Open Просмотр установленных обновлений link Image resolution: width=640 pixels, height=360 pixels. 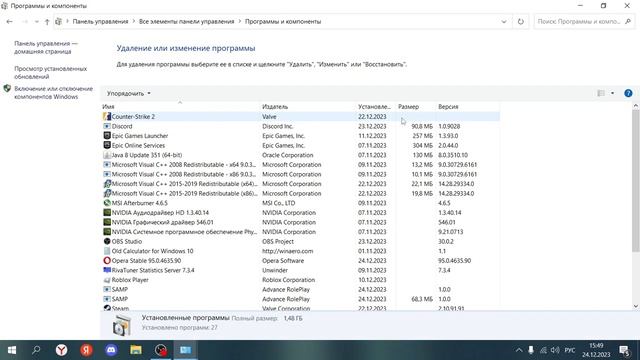[x=51, y=73]
